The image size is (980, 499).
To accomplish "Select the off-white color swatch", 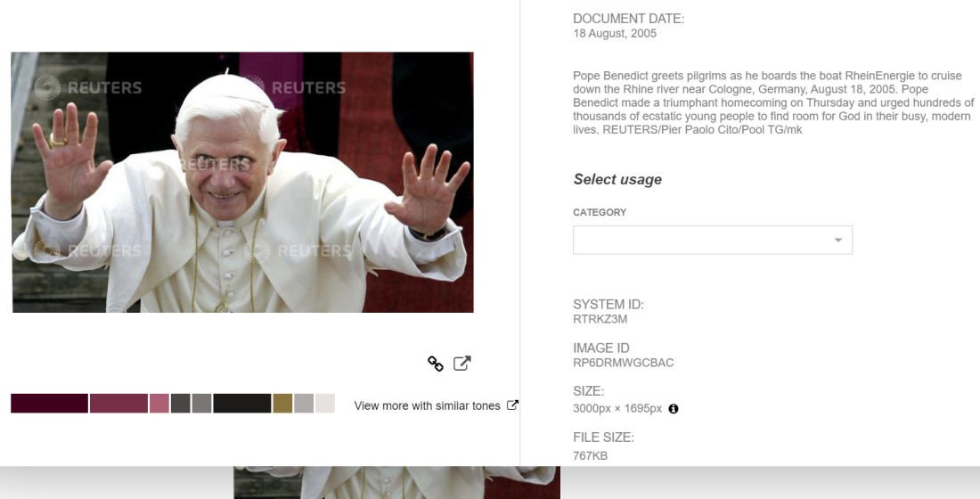I will [x=325, y=404].
